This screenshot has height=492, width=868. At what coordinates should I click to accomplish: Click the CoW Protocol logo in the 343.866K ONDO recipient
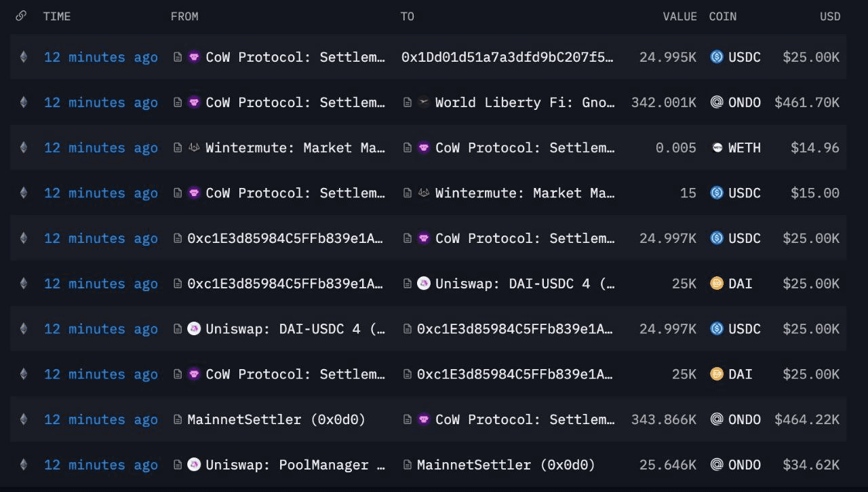424,419
